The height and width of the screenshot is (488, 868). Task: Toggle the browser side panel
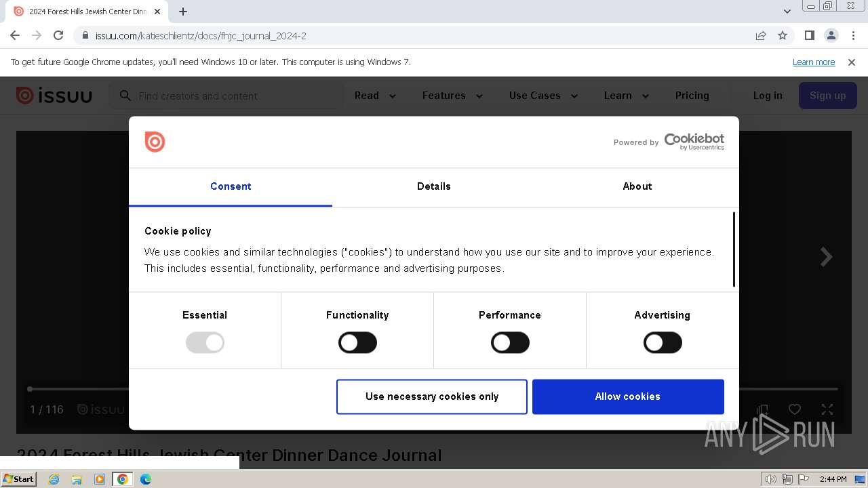(x=810, y=35)
